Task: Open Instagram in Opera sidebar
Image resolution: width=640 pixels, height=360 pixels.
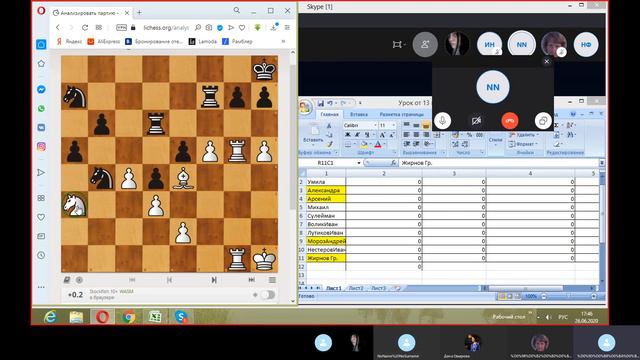Action: point(41,147)
